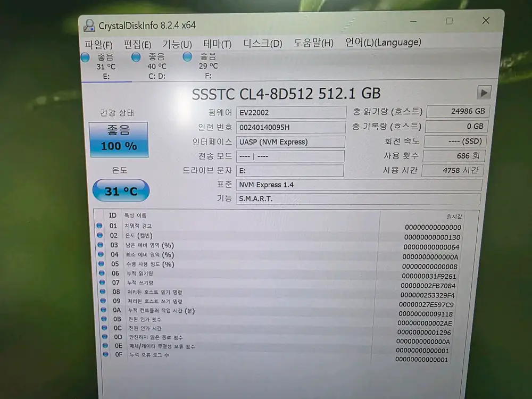
Task: Click the firmware field EV22002
Action: (x=291, y=112)
